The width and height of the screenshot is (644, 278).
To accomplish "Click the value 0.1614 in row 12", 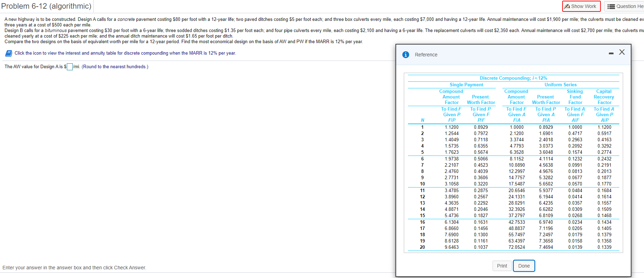I will (604, 197).
